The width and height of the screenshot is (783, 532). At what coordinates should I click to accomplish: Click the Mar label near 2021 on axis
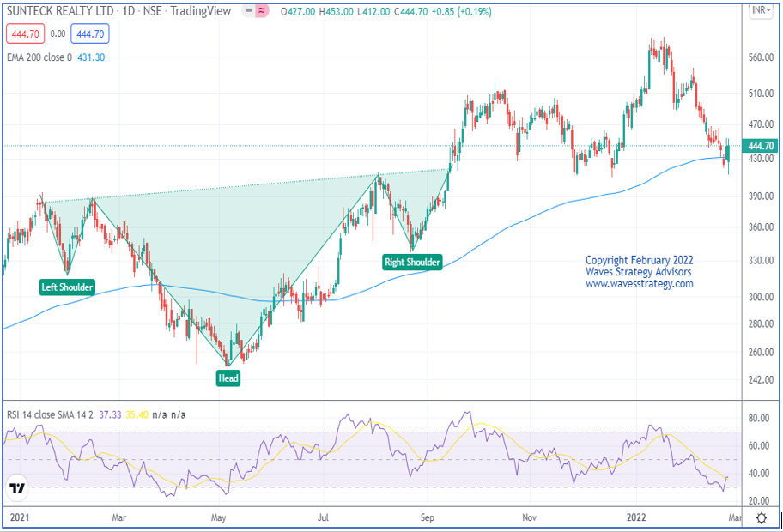coord(118,517)
